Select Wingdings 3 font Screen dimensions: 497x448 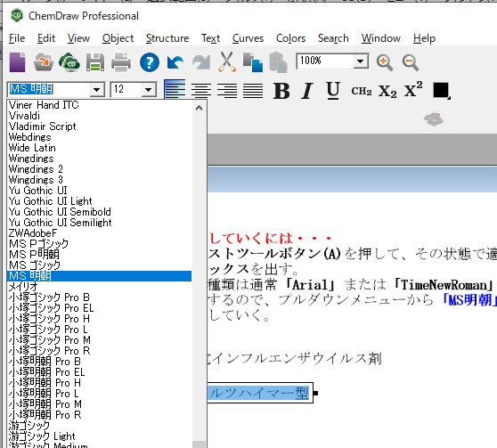pos(100,180)
